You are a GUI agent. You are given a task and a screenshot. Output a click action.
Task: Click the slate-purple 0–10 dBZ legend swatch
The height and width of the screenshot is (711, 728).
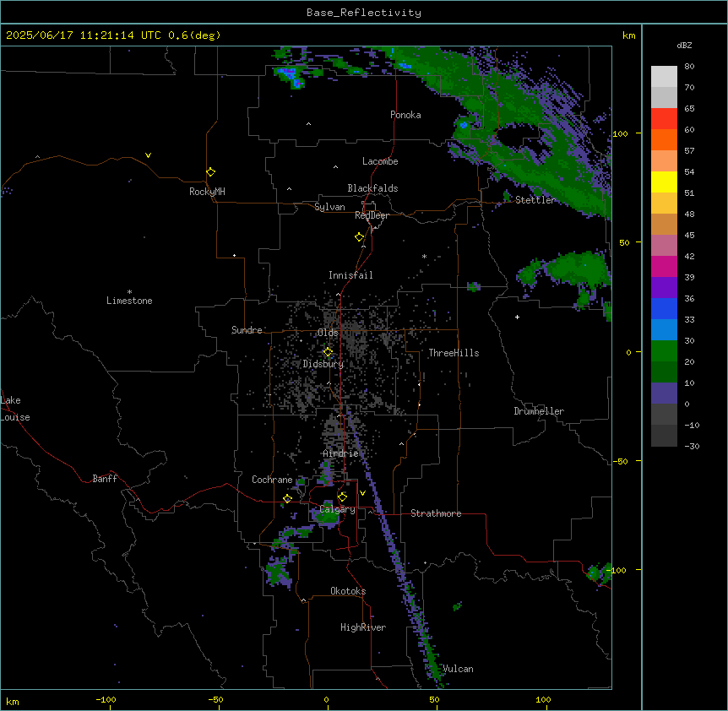coord(664,393)
